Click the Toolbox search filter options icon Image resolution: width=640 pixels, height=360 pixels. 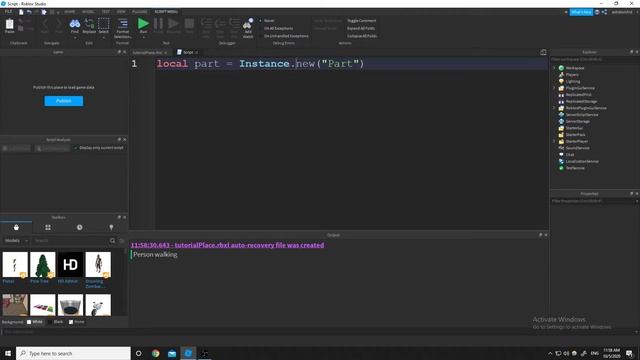point(122,241)
